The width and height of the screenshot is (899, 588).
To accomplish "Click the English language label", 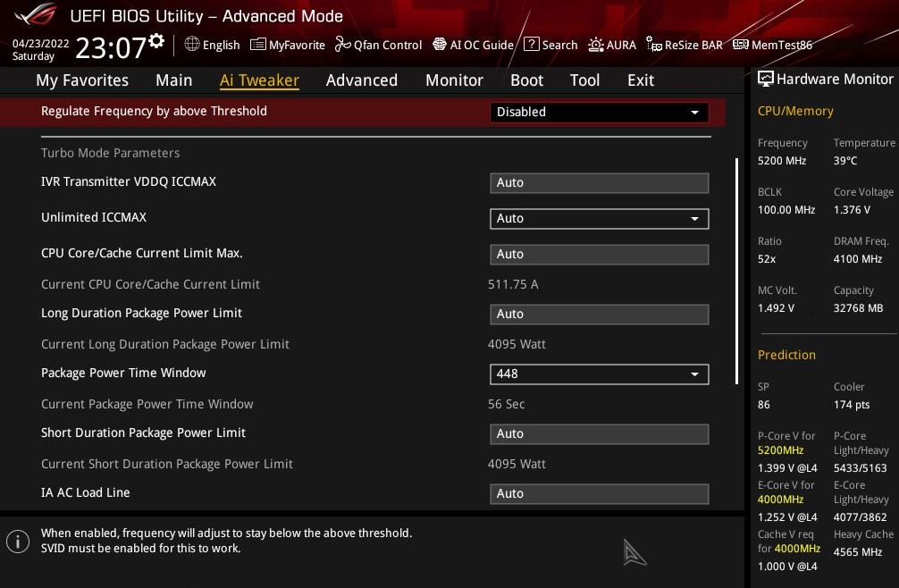I will [x=222, y=45].
